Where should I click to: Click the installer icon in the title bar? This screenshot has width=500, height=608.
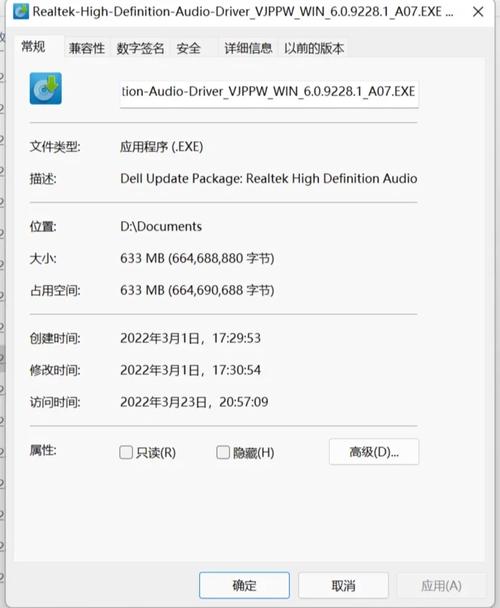(21, 11)
